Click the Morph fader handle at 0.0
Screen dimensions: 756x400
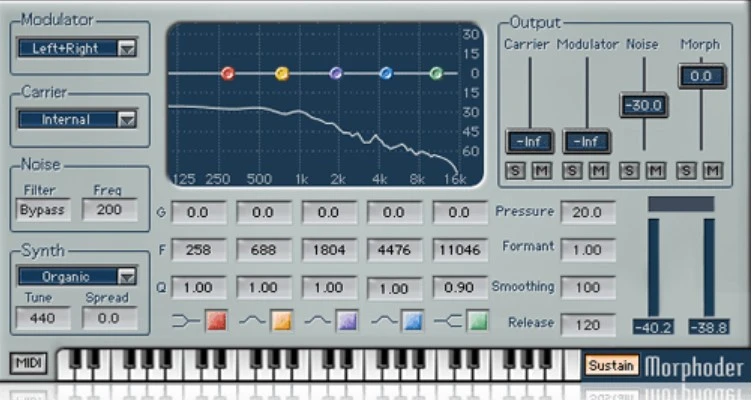click(x=701, y=76)
